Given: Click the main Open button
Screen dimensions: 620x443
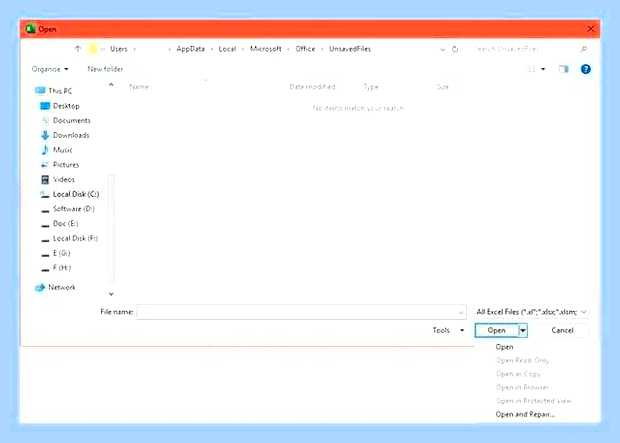Looking at the screenshot, I should 497,330.
